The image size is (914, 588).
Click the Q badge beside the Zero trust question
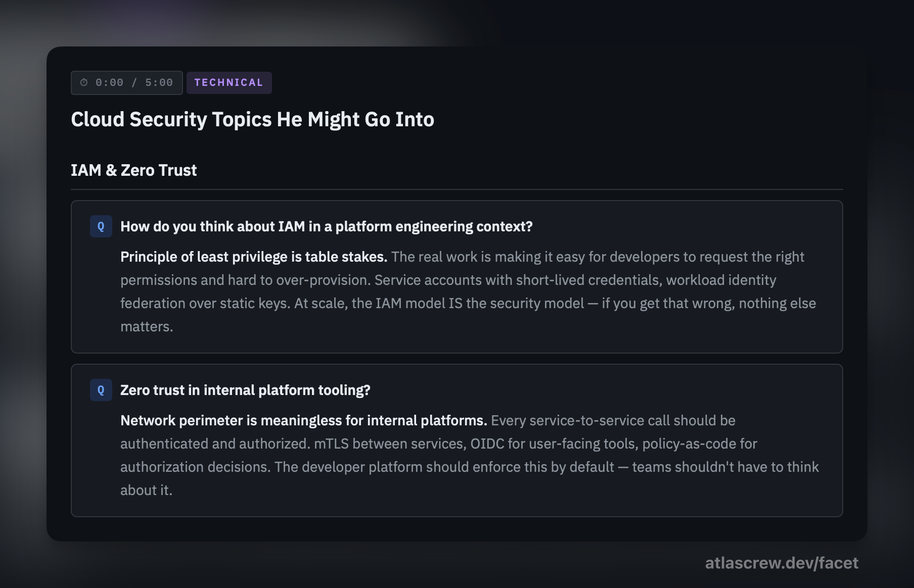(101, 390)
